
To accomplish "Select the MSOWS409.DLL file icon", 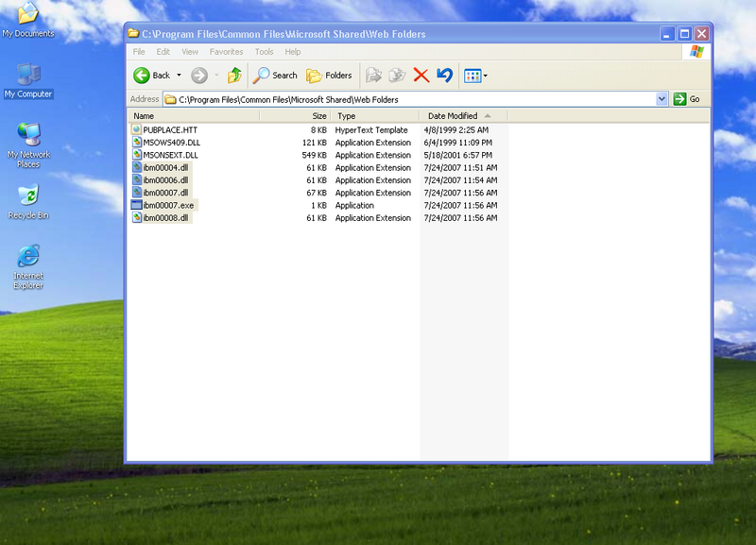I will (136, 142).
